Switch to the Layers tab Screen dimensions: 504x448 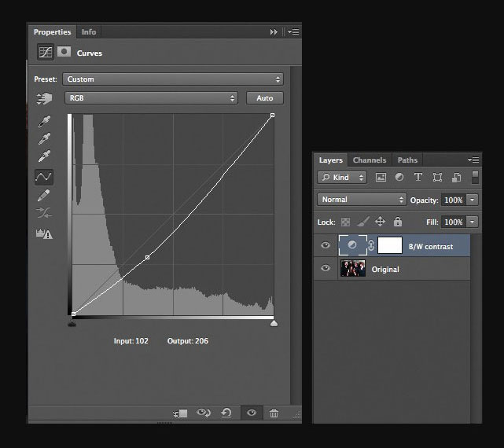pos(330,160)
